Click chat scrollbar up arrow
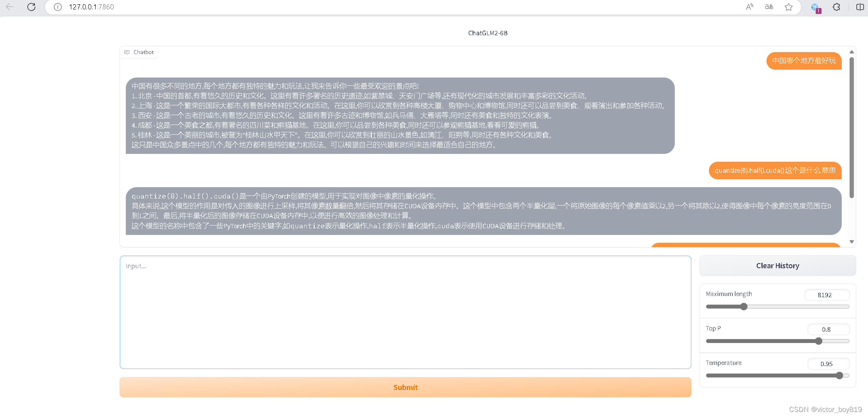This screenshot has width=868, height=417. (x=852, y=52)
